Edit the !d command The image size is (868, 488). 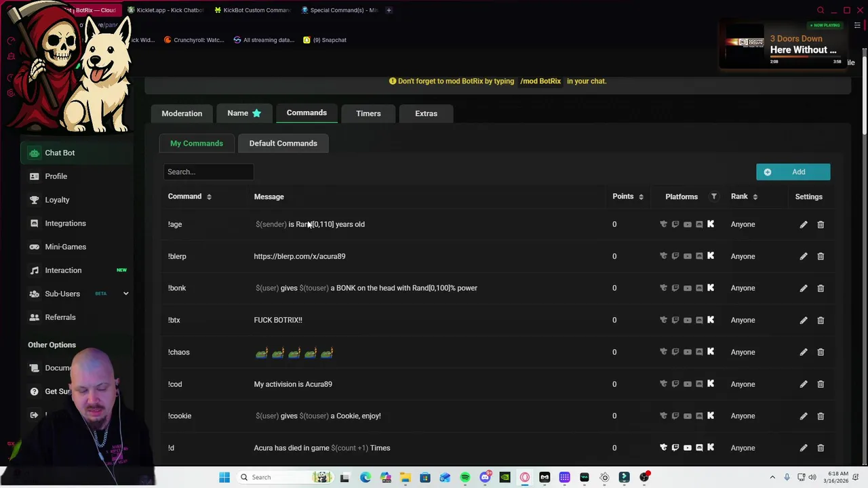(804, 448)
